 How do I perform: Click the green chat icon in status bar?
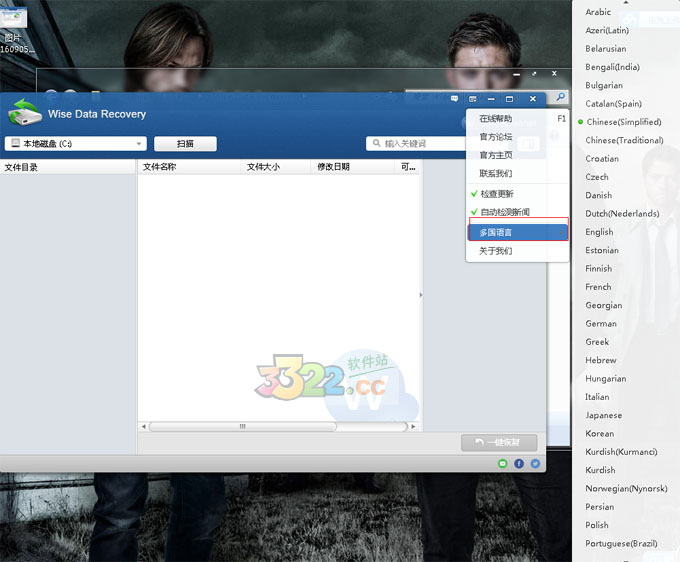pos(503,464)
